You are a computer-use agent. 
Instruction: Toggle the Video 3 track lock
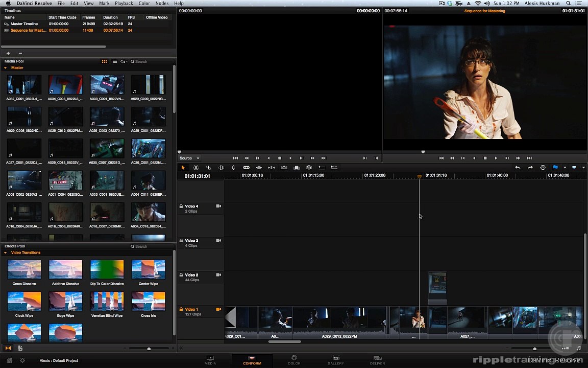tap(181, 240)
